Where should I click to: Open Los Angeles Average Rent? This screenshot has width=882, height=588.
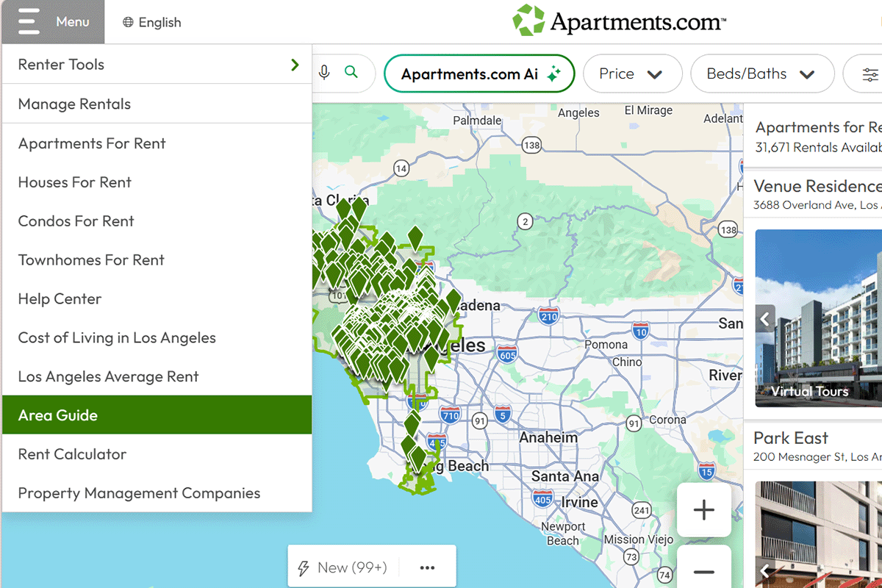click(157, 376)
